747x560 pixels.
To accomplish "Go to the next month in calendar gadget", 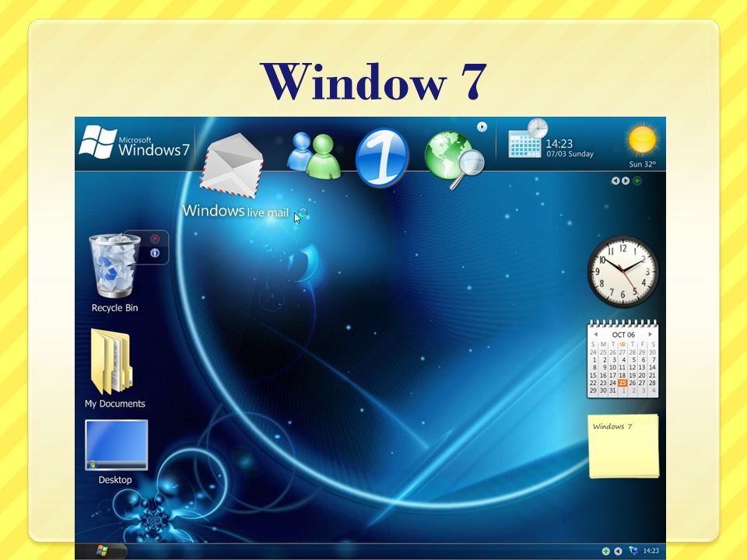I will click(651, 334).
